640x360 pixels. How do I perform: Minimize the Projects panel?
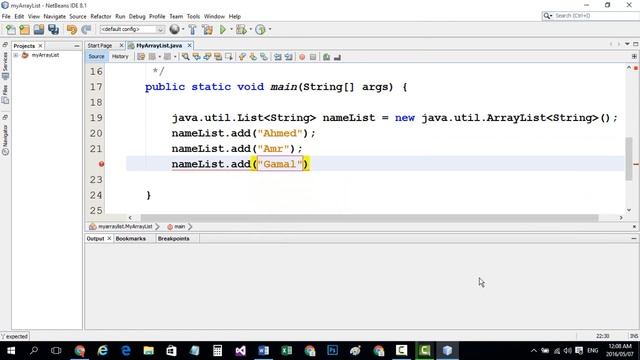tap(77, 46)
